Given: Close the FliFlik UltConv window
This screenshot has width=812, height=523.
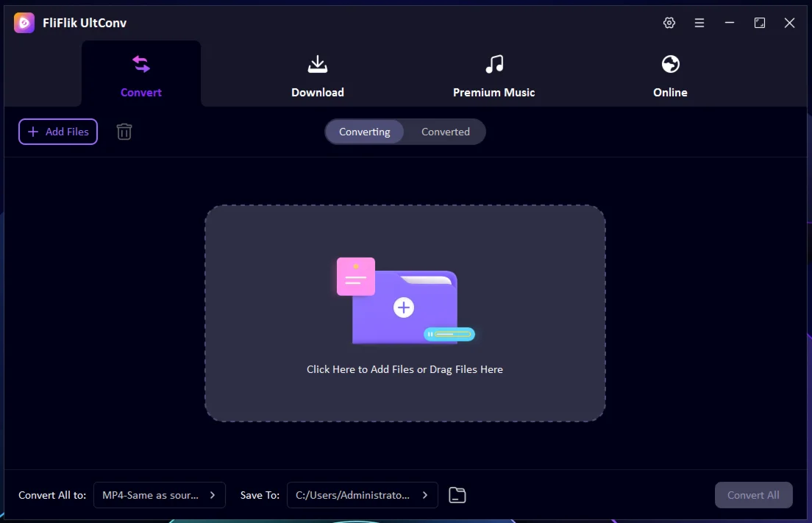Looking at the screenshot, I should [789, 23].
